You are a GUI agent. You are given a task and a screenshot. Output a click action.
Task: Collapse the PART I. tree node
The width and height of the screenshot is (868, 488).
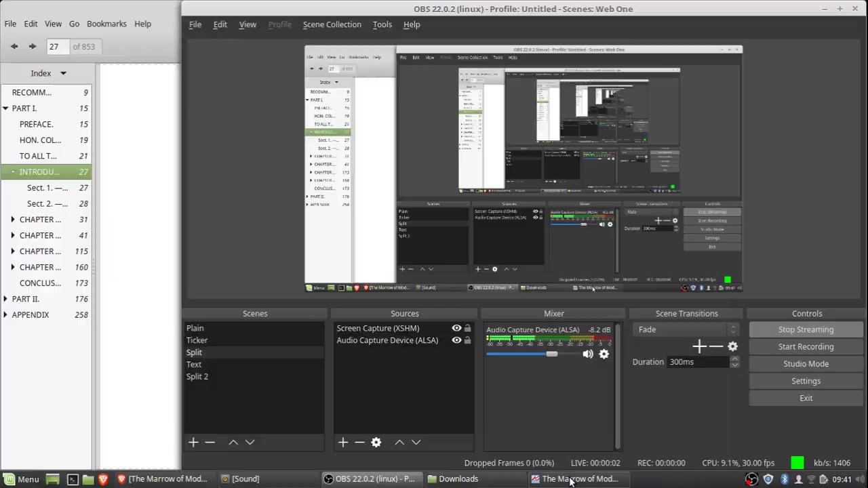pyautogui.click(x=5, y=108)
